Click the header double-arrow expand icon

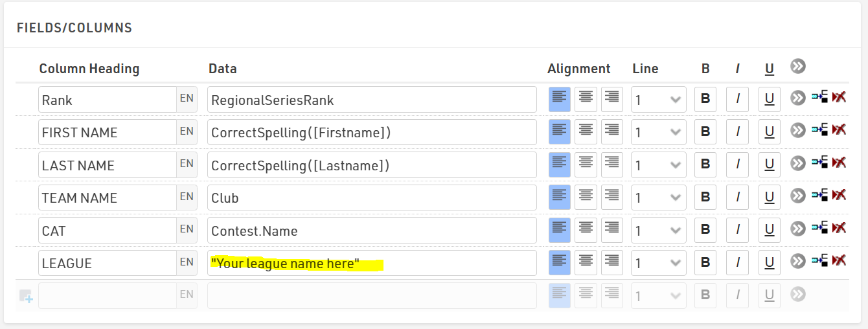pos(798,66)
